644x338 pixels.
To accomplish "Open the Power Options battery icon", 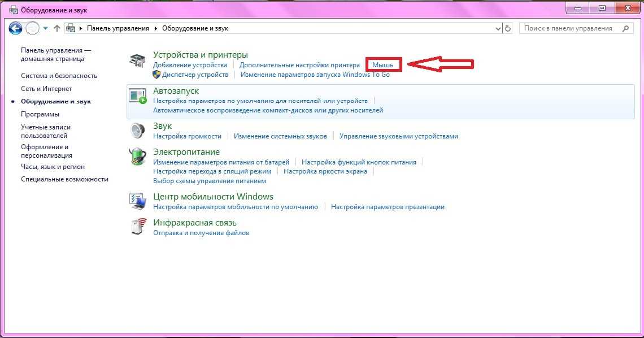I will (x=137, y=157).
